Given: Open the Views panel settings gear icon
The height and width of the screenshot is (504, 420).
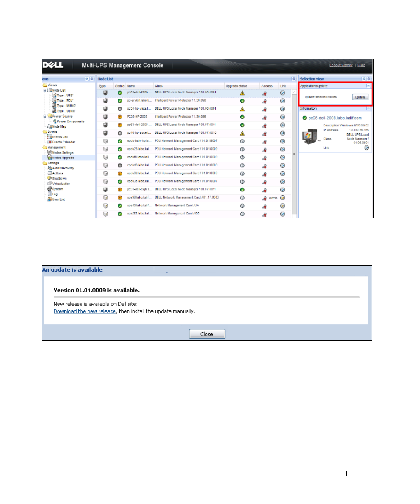Looking at the screenshot, I should coord(92,79).
